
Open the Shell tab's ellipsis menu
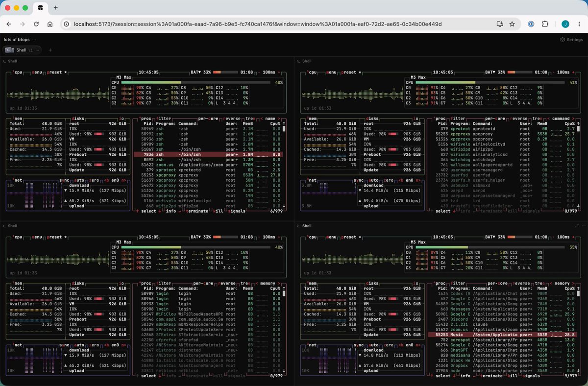click(x=37, y=50)
